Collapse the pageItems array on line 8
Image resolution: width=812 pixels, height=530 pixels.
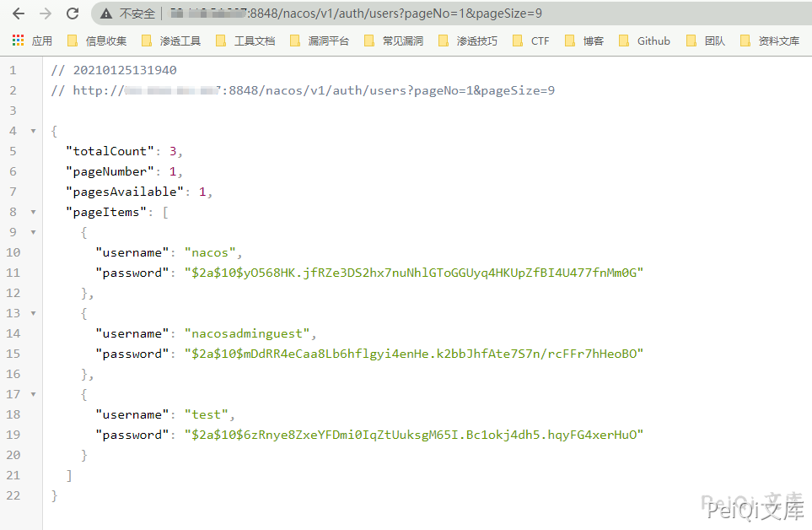33,212
